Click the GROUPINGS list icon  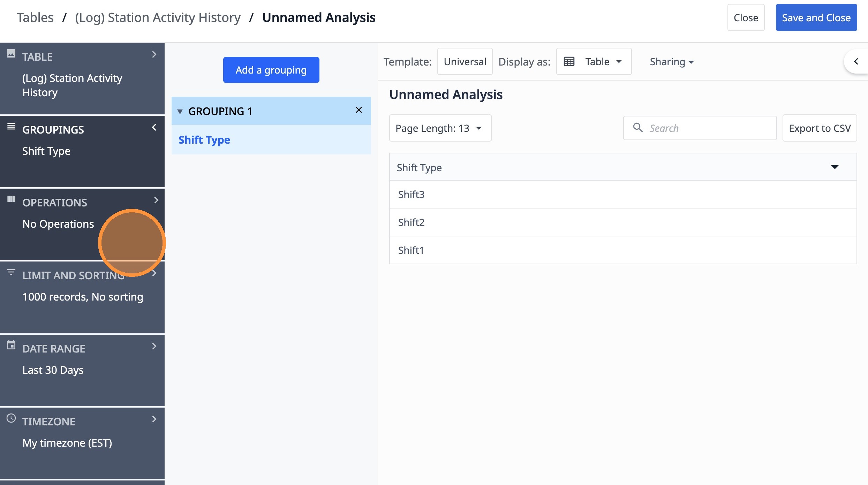pos(11,127)
